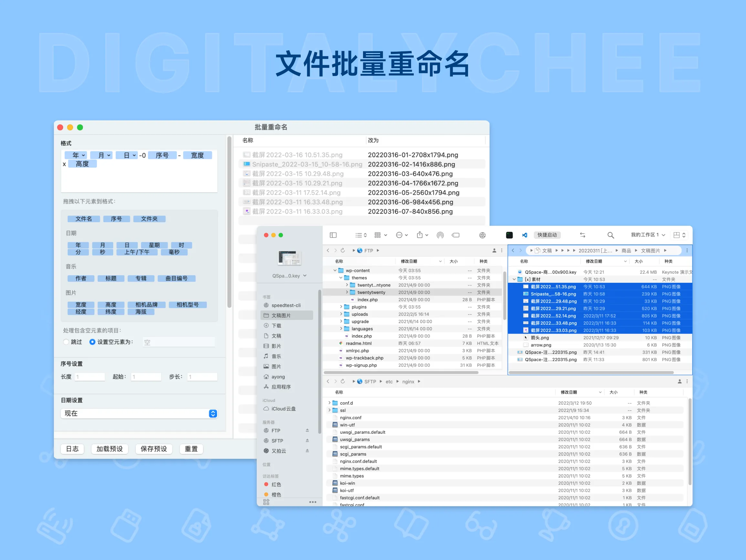Click the search magnifier icon

pos(610,235)
